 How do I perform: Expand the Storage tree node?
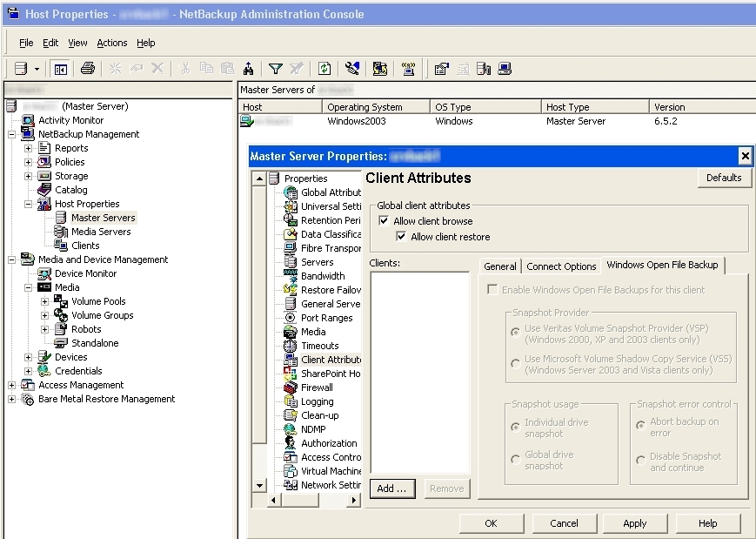click(x=28, y=176)
